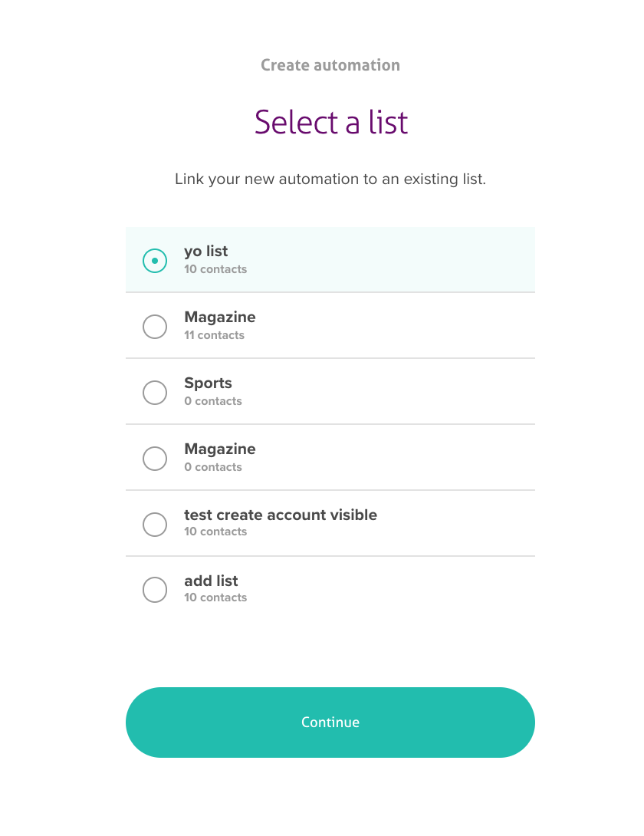Click the "Sports" list title text
The image size is (644, 836).
coord(208,383)
